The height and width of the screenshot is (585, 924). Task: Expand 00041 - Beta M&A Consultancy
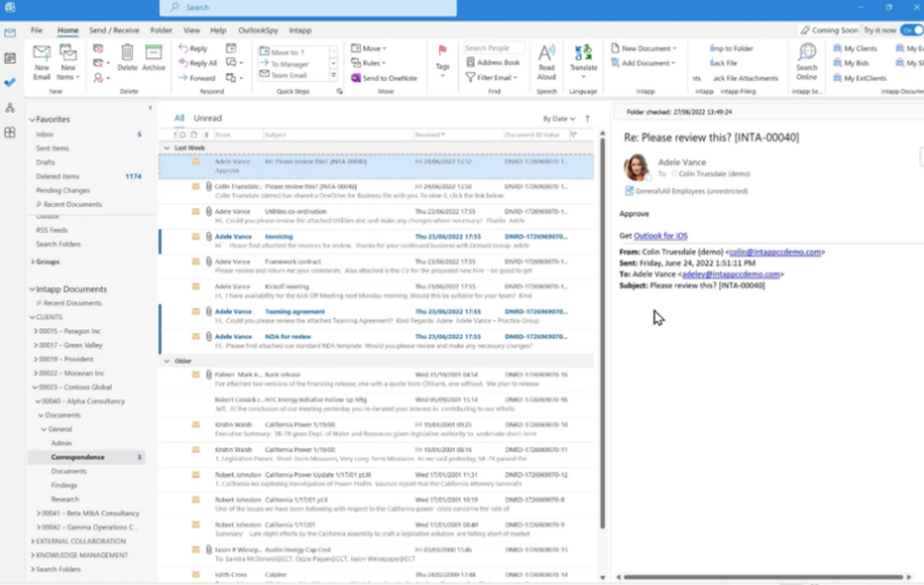coord(38,513)
